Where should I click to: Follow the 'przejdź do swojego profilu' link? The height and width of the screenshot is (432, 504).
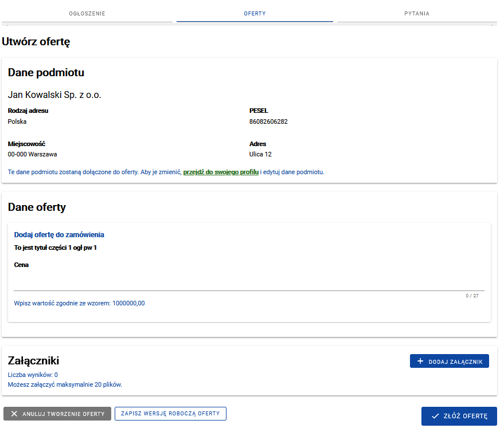(221, 172)
